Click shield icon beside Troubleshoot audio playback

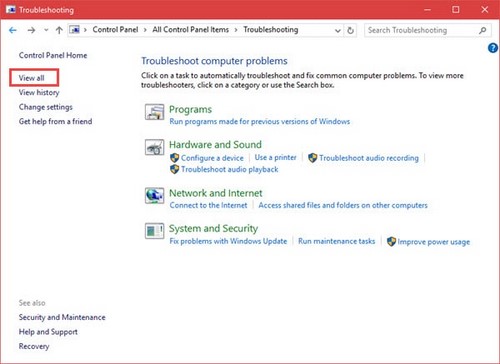[175, 169]
